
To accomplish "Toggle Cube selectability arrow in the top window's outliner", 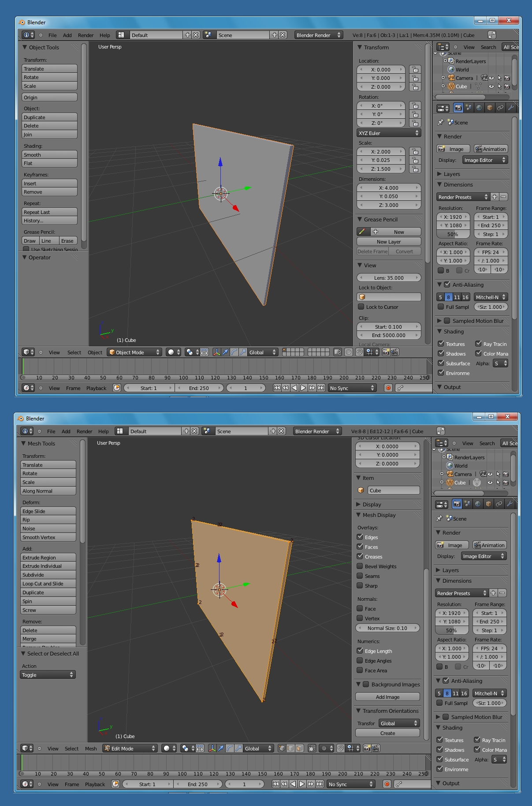I will [x=499, y=86].
